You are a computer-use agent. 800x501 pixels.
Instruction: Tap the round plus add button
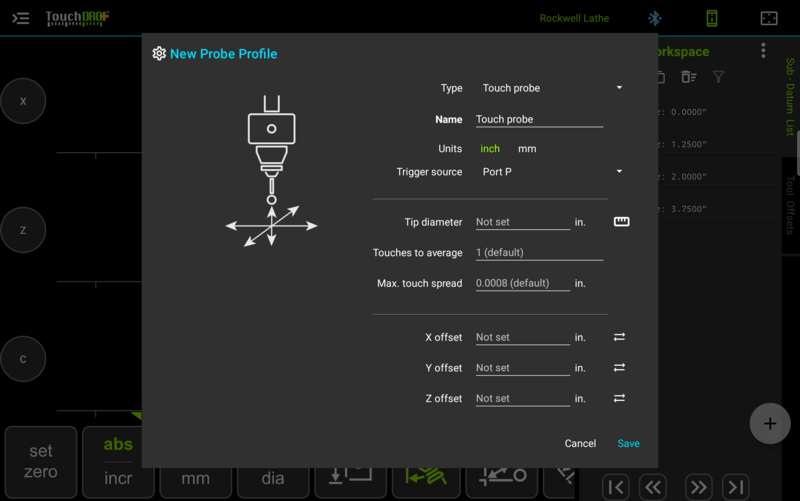pyautogui.click(x=770, y=423)
